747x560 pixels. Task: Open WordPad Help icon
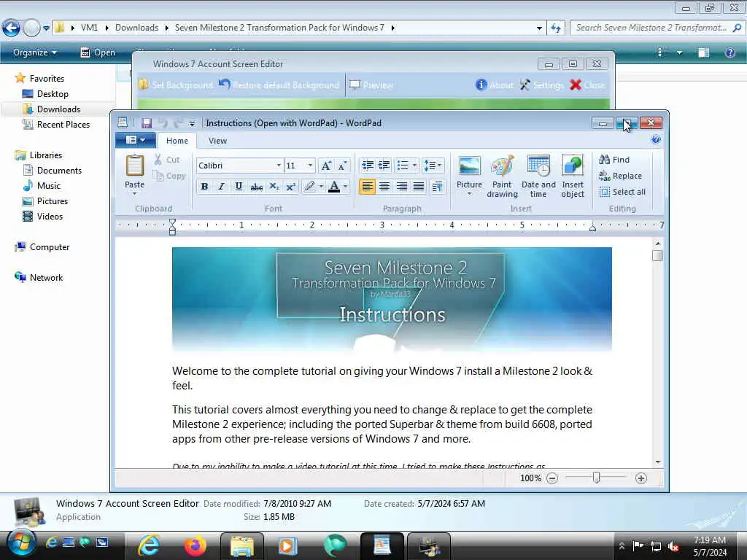pyautogui.click(x=656, y=139)
